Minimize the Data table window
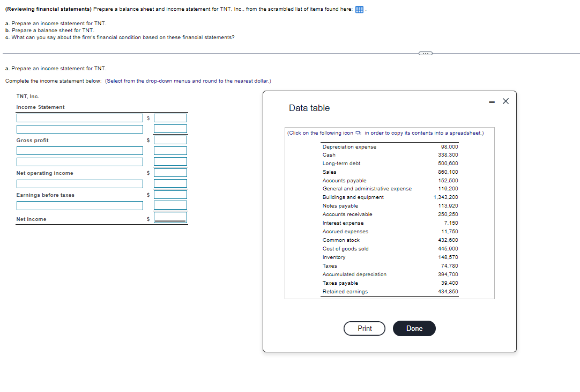This screenshot has height=392, width=580. pyautogui.click(x=491, y=101)
